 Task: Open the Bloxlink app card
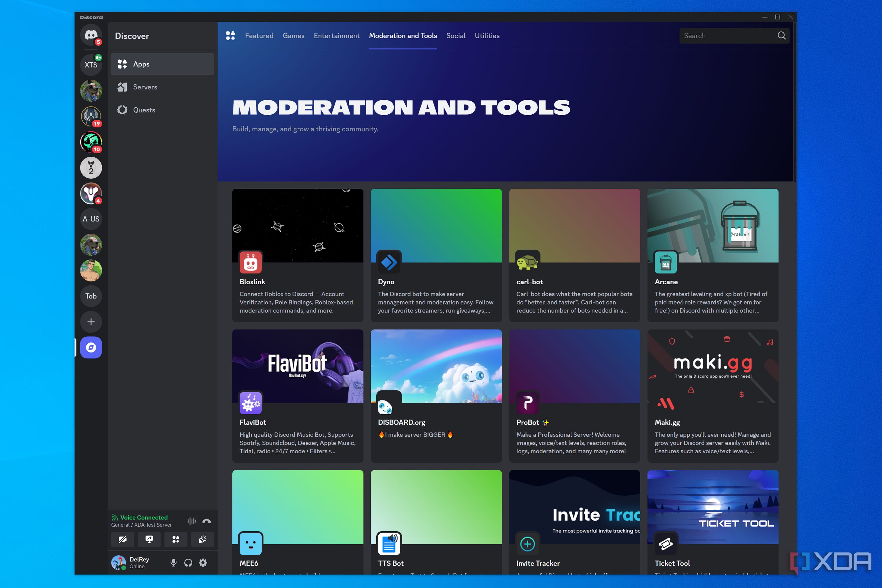click(x=298, y=255)
